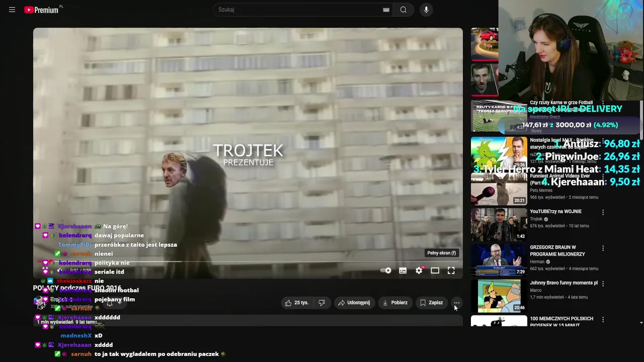Open options for Johnny Bravo funny moments video
The height and width of the screenshot is (362, 644).
603,284
